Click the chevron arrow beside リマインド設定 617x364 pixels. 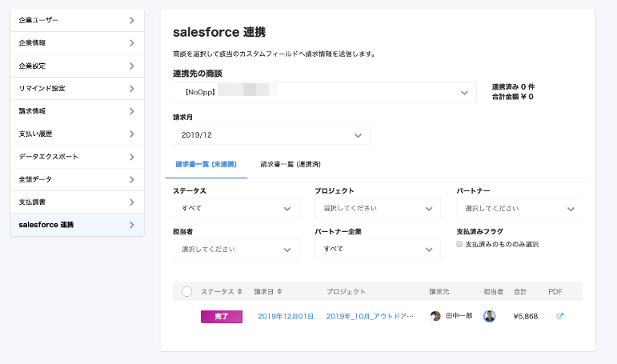[x=132, y=89]
